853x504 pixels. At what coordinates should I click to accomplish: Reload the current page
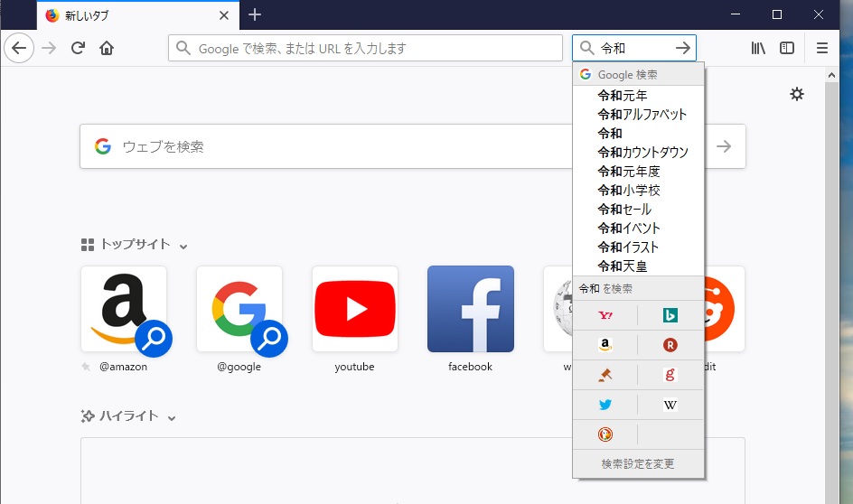point(78,48)
